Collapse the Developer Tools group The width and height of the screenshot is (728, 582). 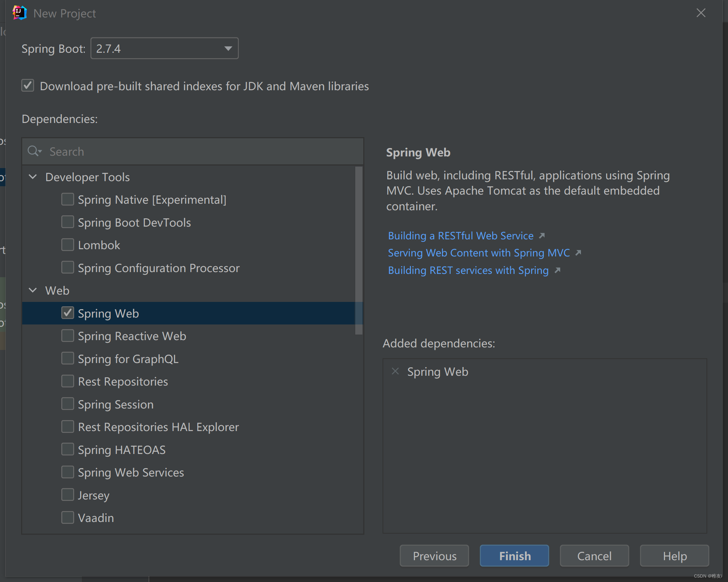click(33, 177)
